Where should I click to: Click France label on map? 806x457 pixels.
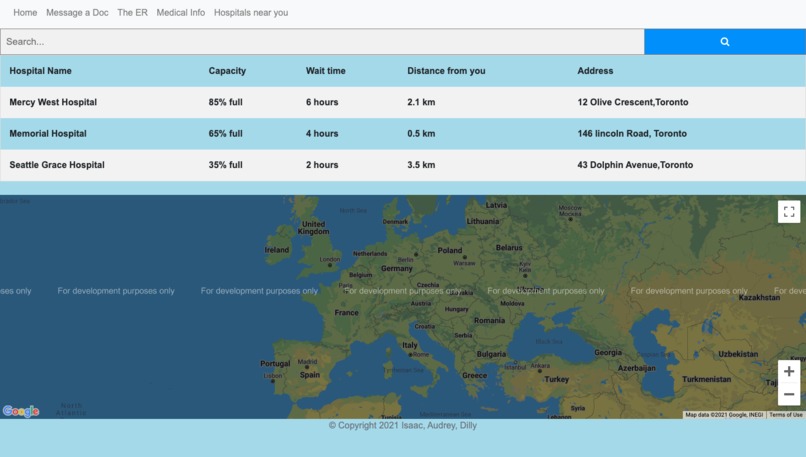click(346, 313)
